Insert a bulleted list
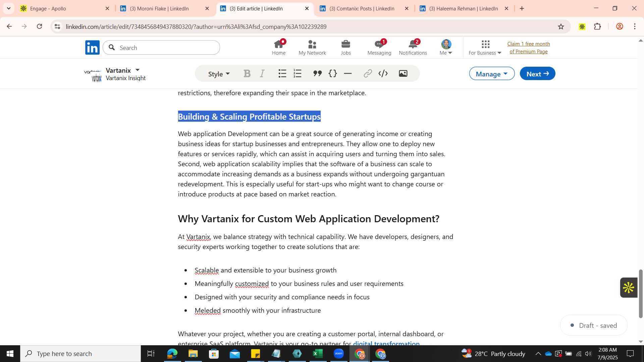Viewport: 644px width, 362px height. (282, 73)
